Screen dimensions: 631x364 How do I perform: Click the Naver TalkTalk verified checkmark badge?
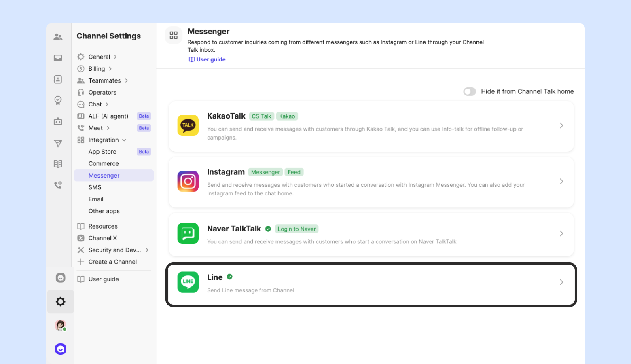tap(268, 229)
